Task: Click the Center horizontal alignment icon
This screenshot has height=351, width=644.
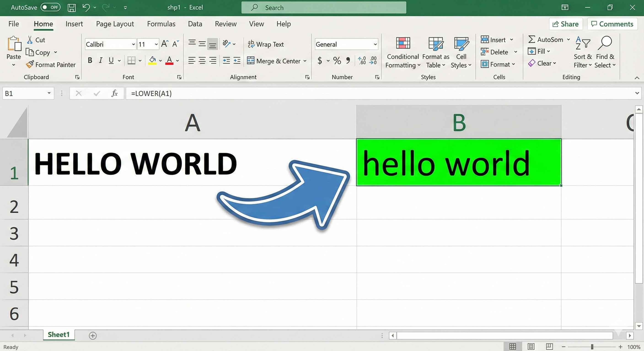Action: (202, 61)
